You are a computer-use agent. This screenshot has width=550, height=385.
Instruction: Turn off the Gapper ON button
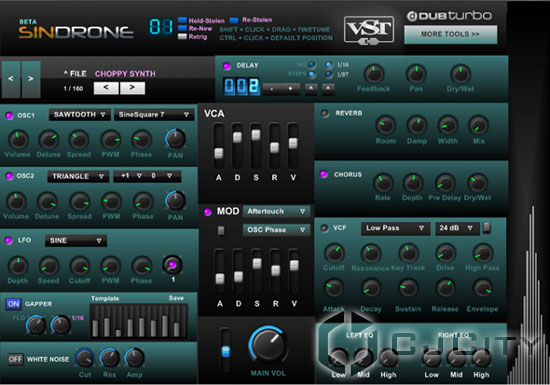point(13,304)
